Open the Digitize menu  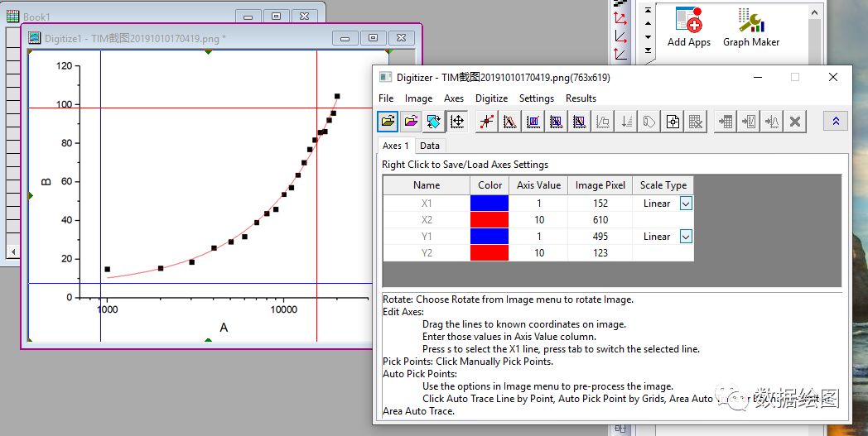(492, 98)
